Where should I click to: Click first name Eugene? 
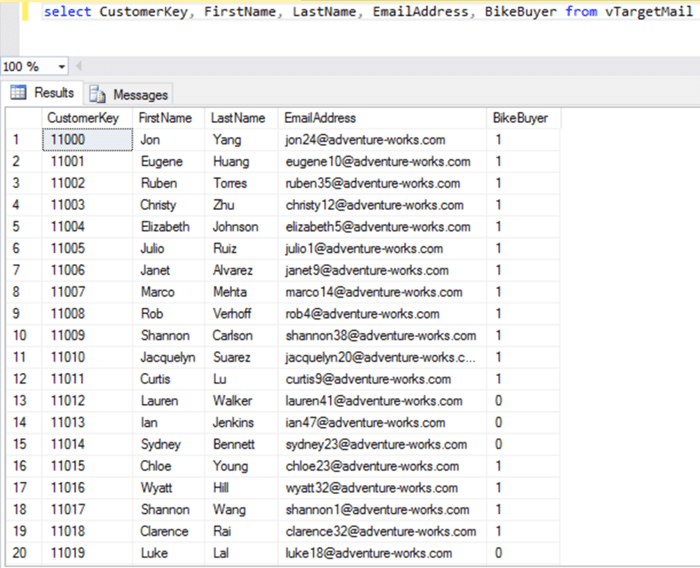tap(162, 162)
